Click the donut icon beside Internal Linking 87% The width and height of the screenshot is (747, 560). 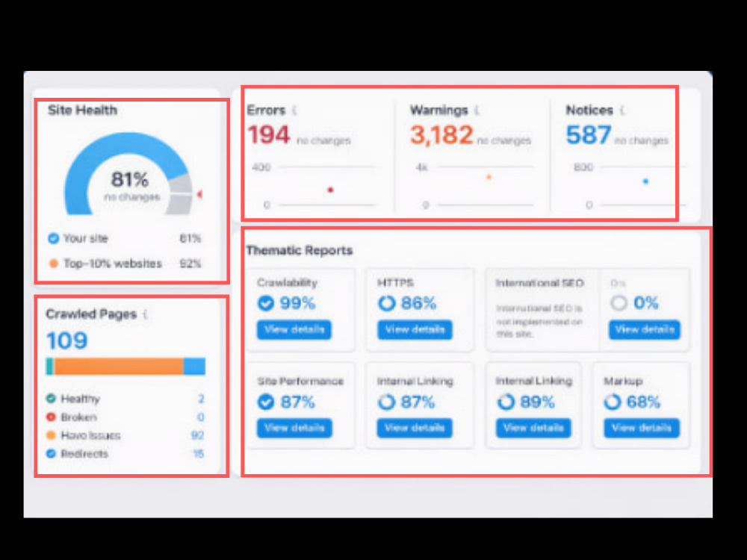[386, 402]
